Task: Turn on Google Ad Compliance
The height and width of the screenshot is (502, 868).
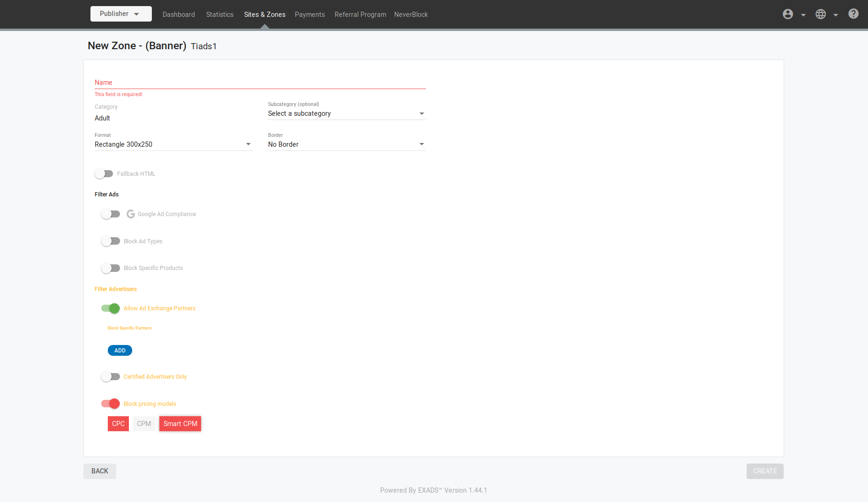Action: pos(111,214)
